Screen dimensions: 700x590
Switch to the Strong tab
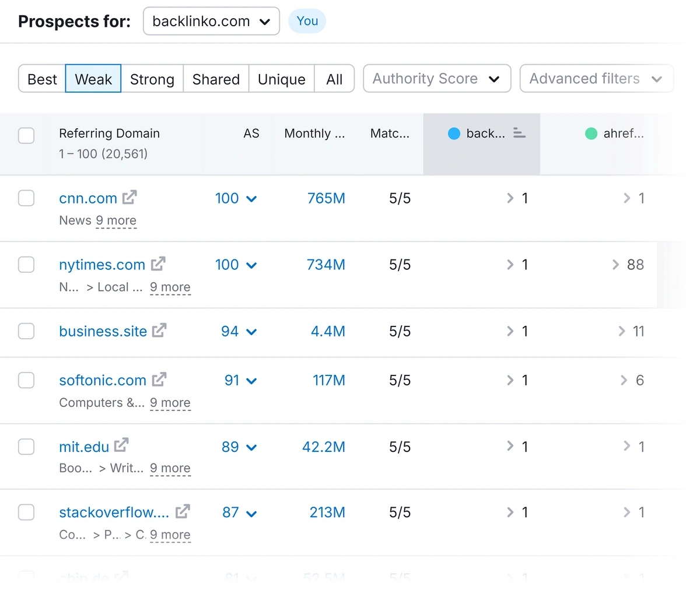point(152,79)
